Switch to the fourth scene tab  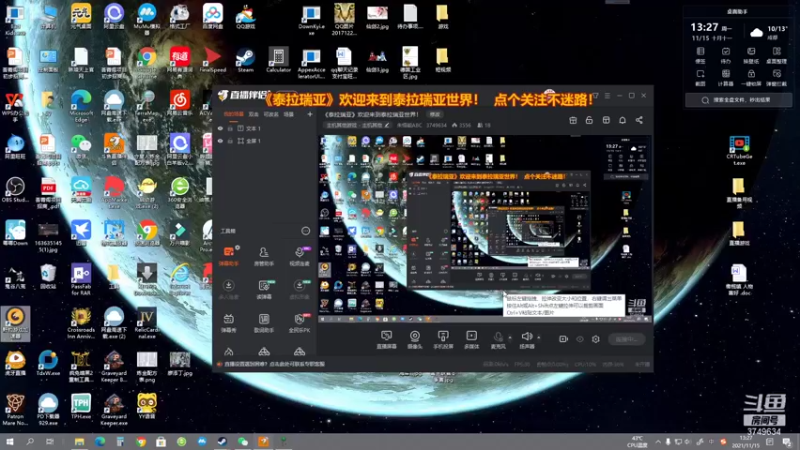(289, 114)
